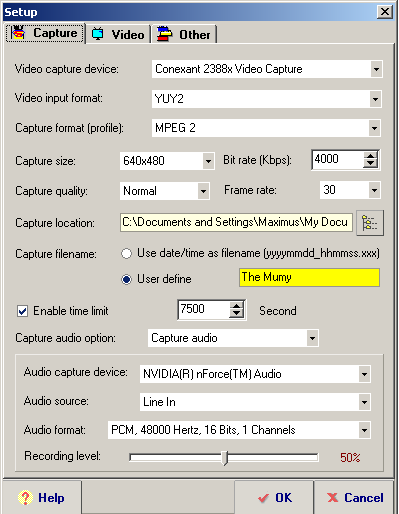The image size is (399, 514).
Task: Click the Recording level slider handle
Action: tap(225, 458)
